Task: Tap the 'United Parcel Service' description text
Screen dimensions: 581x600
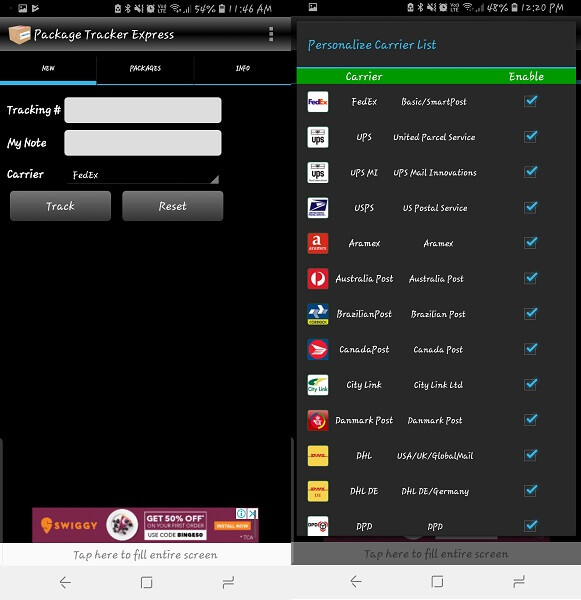Action: tap(434, 137)
